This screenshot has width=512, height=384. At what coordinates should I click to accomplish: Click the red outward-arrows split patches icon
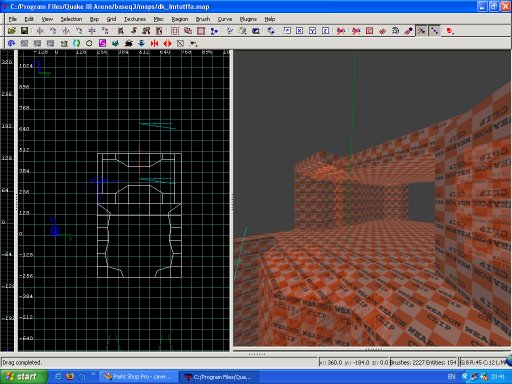pos(167,43)
